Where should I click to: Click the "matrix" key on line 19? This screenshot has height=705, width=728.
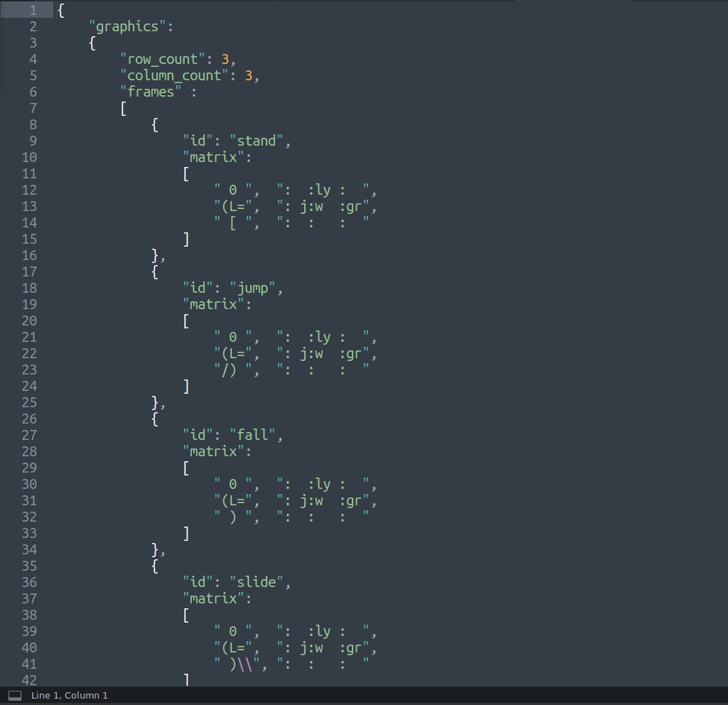213,304
